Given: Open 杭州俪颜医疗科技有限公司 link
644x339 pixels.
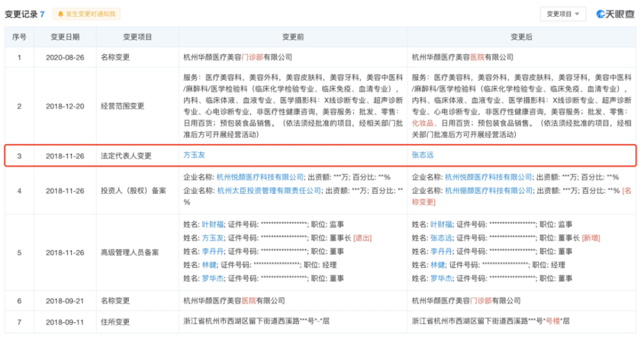Looking at the screenshot, I should [x=488, y=190].
